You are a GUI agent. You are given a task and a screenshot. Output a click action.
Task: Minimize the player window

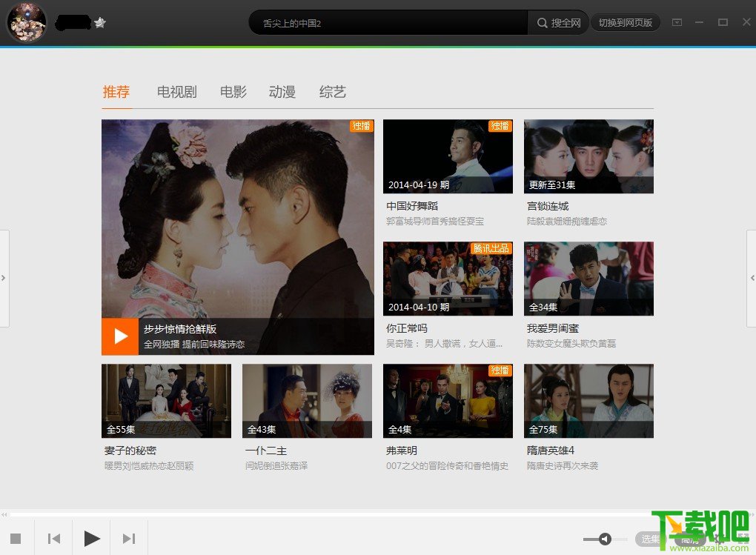tap(699, 22)
